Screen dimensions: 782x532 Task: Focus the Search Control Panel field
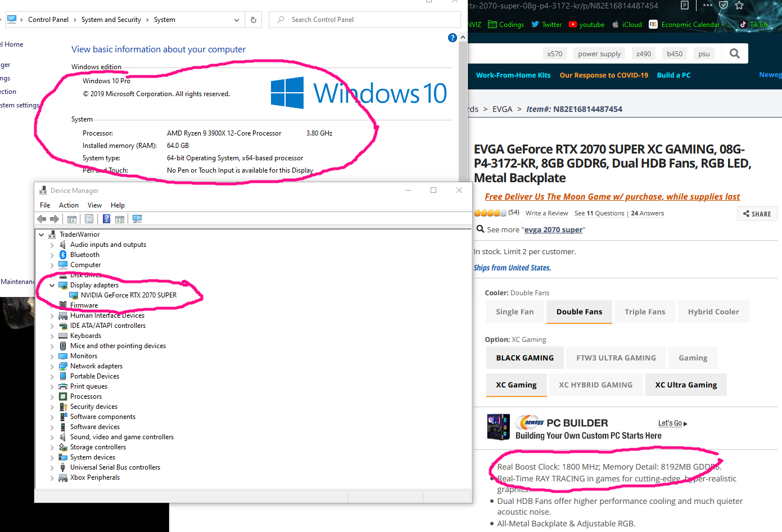tap(365, 20)
